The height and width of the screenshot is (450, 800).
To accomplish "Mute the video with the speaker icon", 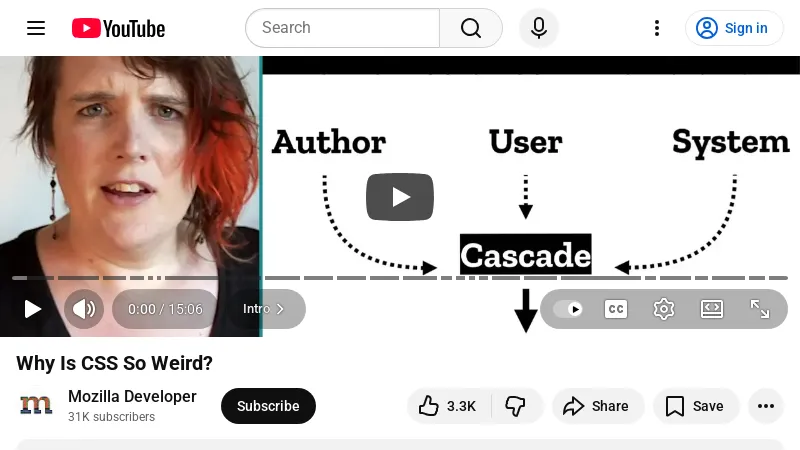I will [84, 309].
